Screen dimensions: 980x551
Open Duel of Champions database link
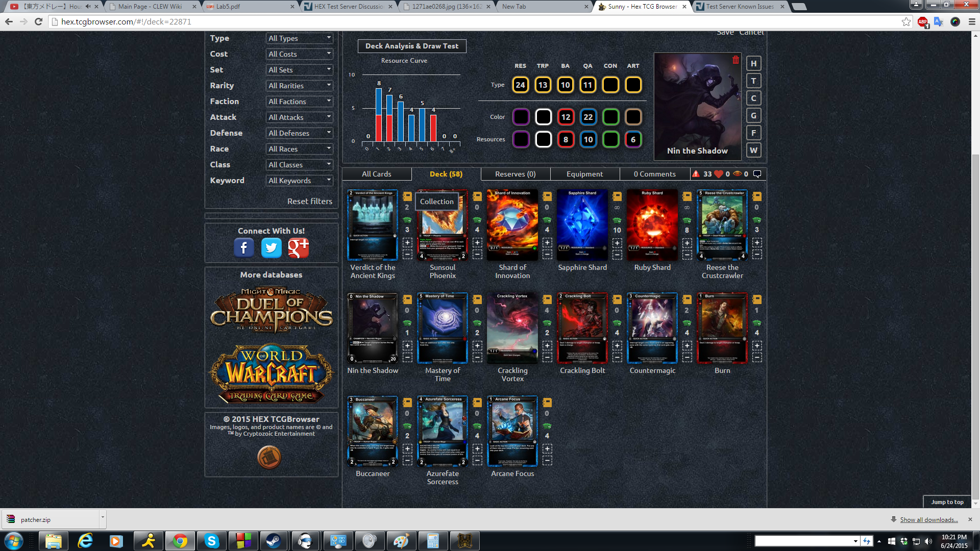(272, 309)
